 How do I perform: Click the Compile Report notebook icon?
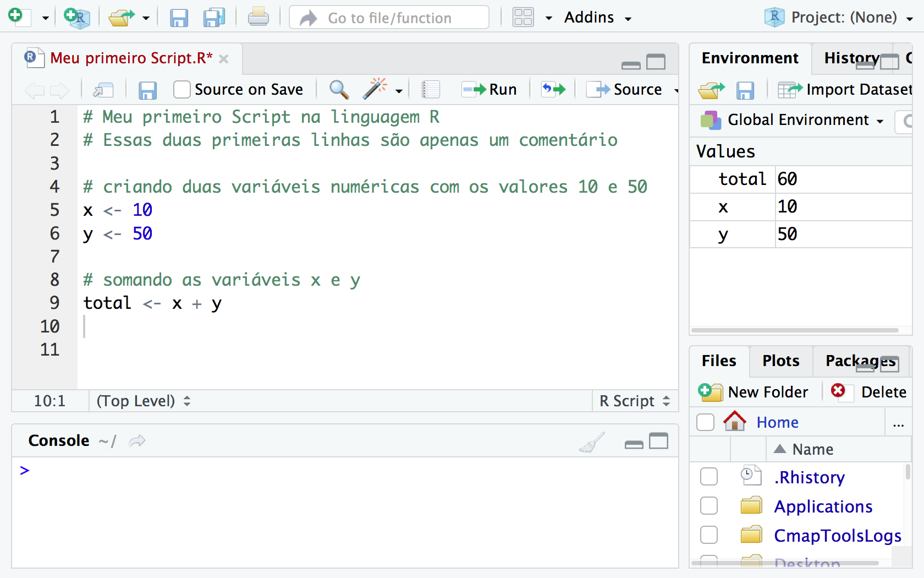[x=431, y=89]
